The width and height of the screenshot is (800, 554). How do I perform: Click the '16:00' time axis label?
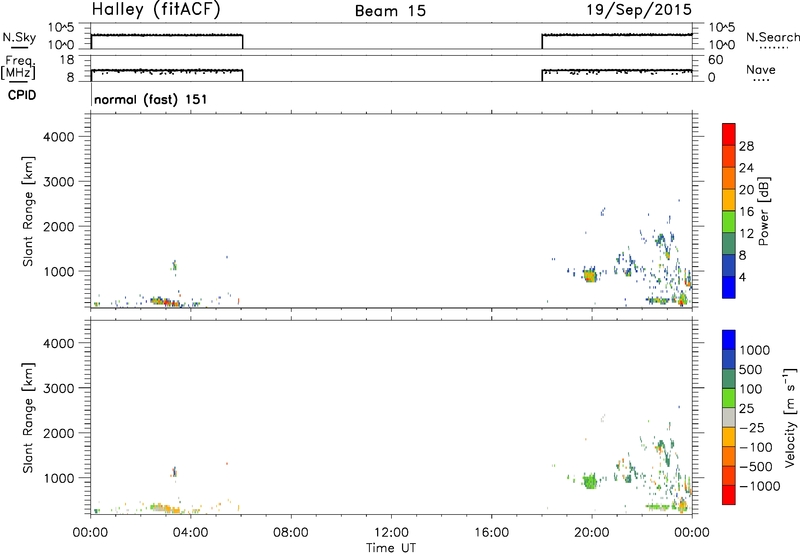pyautogui.click(x=491, y=533)
